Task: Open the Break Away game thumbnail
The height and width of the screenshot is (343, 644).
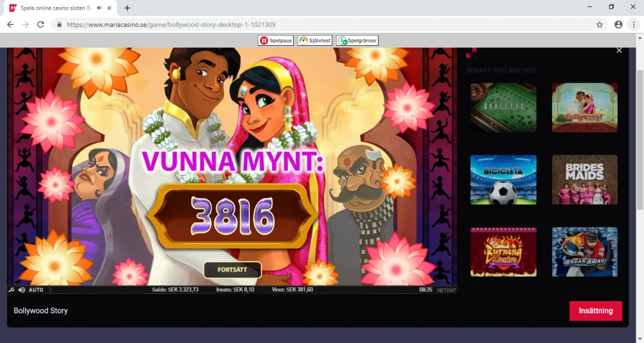Action: tap(585, 251)
